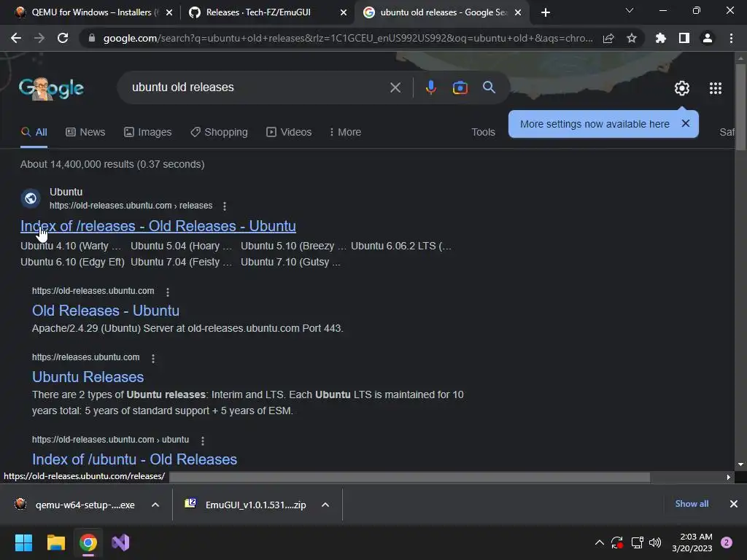This screenshot has height=560, width=747.
Task: Select the All results filter
Action: point(34,133)
